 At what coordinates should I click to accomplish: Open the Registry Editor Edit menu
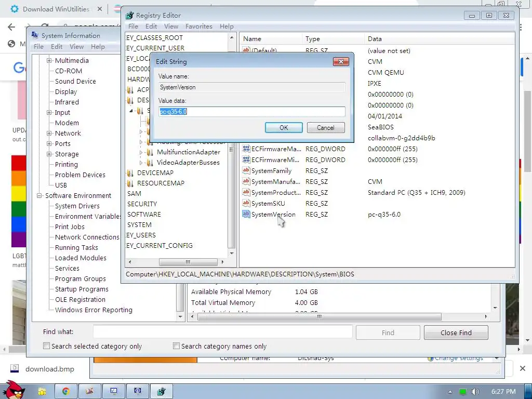pyautogui.click(x=151, y=26)
